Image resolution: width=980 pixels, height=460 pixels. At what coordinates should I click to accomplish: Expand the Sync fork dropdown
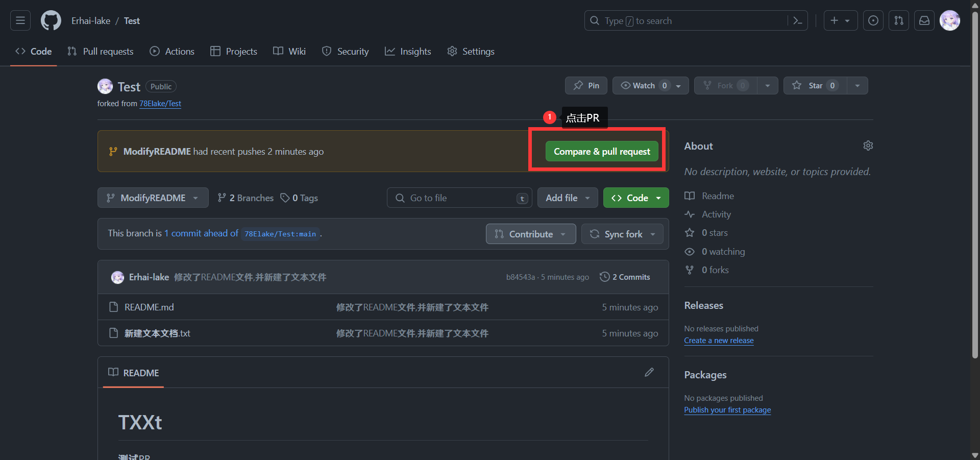[622, 234]
